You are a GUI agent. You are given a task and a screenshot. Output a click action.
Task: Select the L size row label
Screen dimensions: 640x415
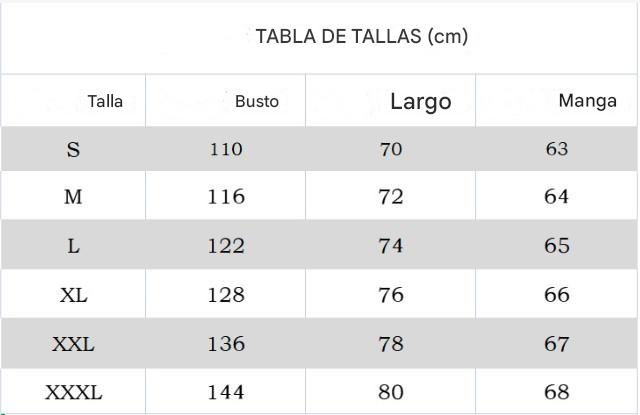(x=73, y=246)
